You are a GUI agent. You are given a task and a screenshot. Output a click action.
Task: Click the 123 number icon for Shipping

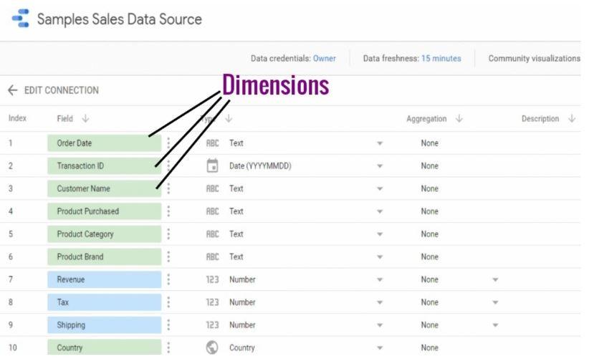point(212,325)
